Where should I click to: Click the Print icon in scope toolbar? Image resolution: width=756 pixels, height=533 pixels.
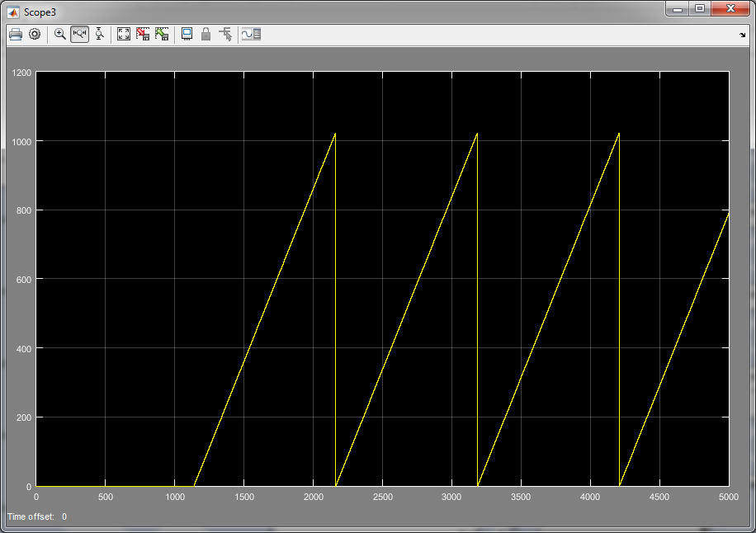point(16,34)
